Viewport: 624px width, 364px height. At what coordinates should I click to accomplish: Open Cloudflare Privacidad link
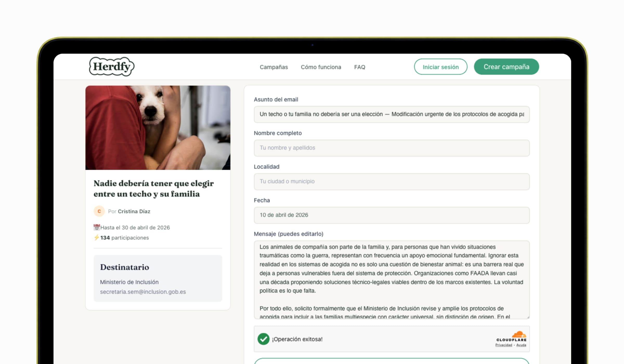click(503, 345)
